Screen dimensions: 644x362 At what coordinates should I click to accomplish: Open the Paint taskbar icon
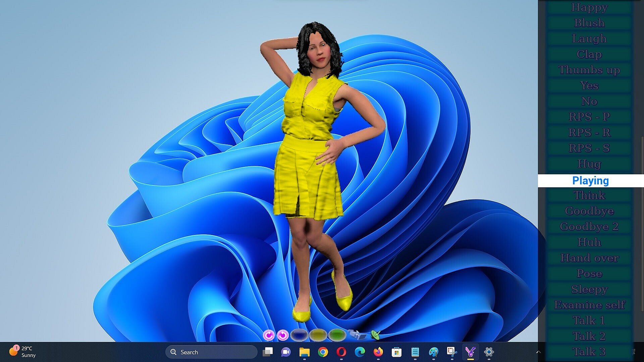pos(433,352)
